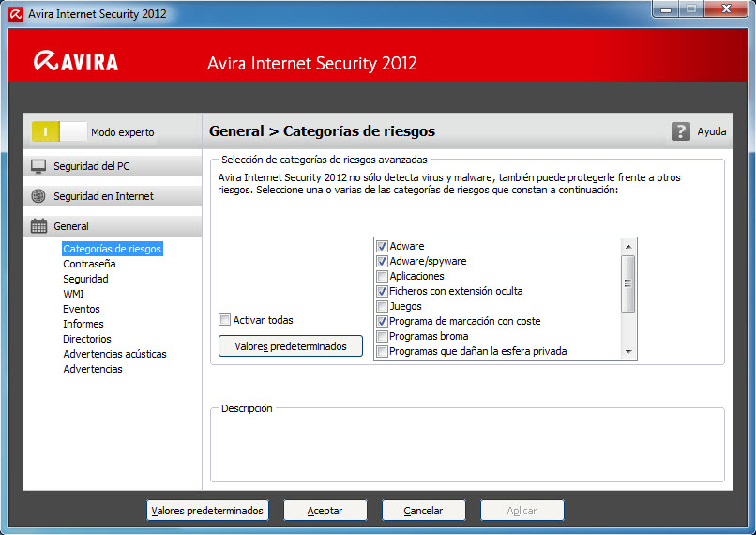The height and width of the screenshot is (535, 756).
Task: Click the calendar icon beside General
Action: [x=38, y=226]
